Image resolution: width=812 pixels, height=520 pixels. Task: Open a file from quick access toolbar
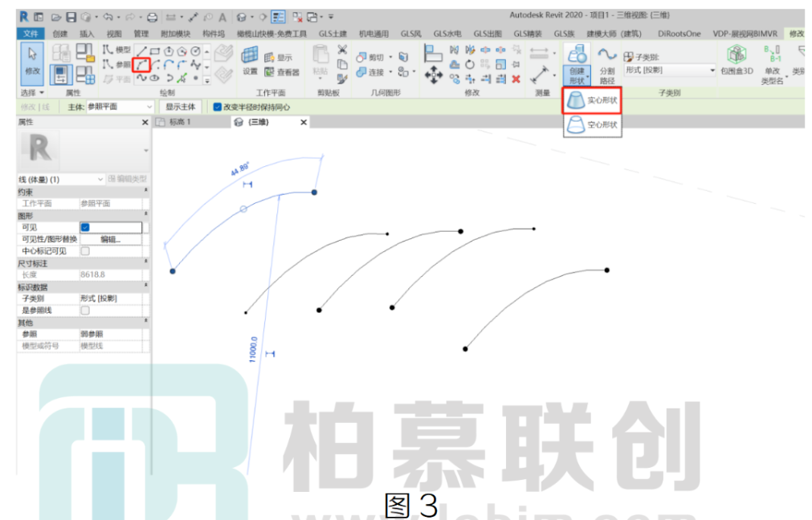(56, 17)
